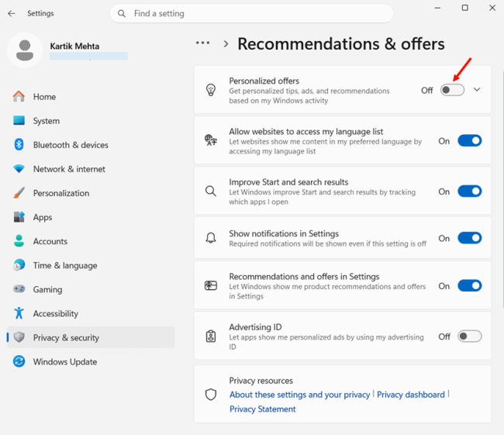Open Windows Update page
The width and height of the screenshot is (504, 435).
tap(91, 361)
